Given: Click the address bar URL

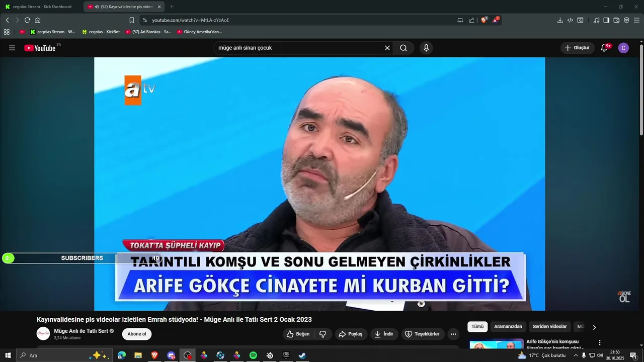Looking at the screenshot, I should coord(190,20).
